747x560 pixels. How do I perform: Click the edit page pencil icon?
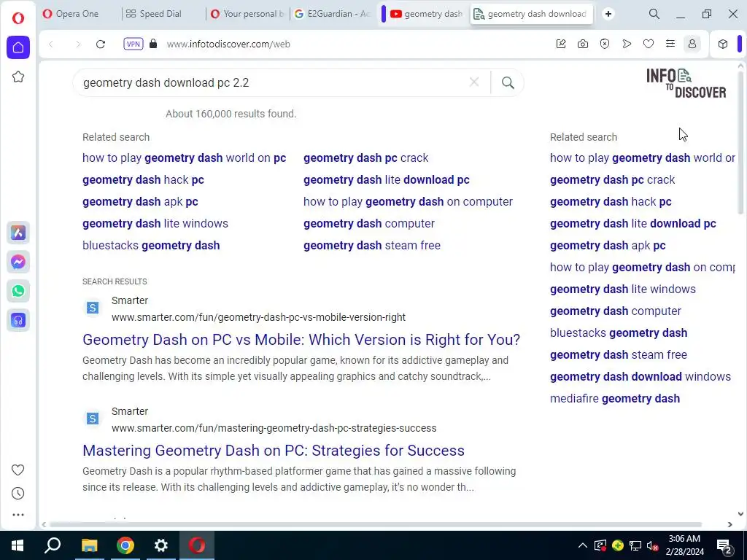click(561, 44)
